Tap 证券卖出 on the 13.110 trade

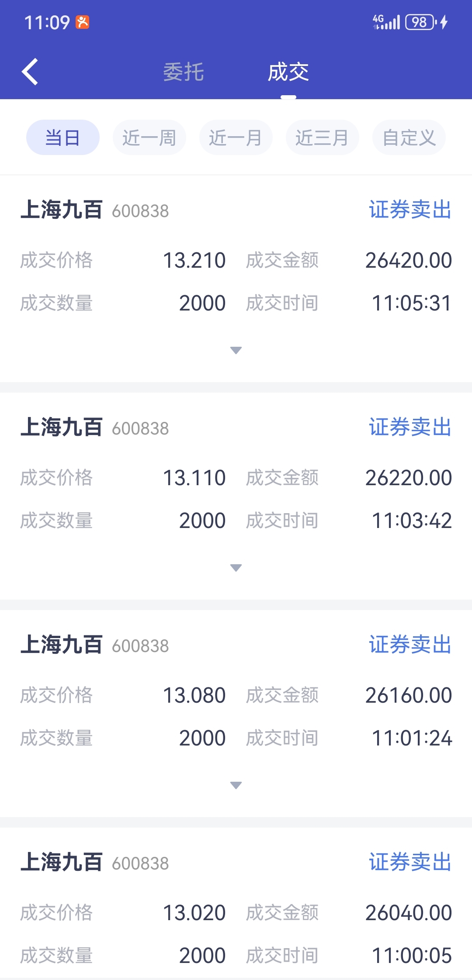pos(410,427)
